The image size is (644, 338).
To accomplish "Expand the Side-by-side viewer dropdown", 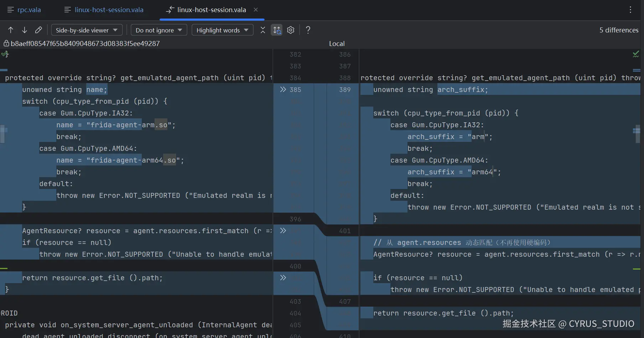I will point(87,30).
